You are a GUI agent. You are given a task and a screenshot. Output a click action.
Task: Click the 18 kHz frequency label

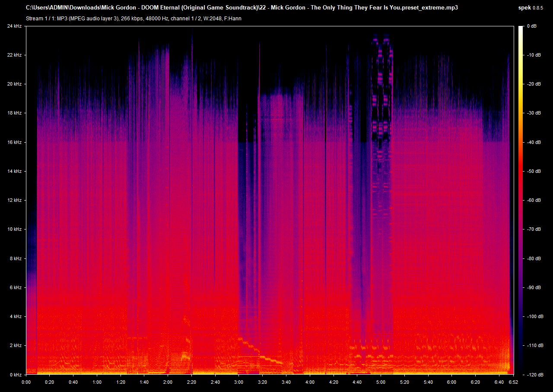(x=14, y=113)
